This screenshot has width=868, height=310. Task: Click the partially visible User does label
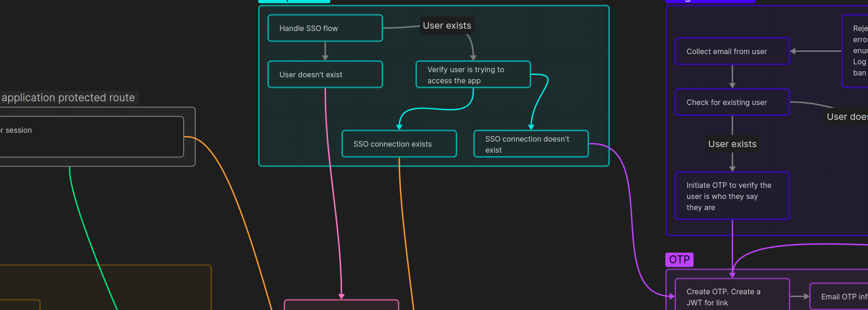(846, 117)
